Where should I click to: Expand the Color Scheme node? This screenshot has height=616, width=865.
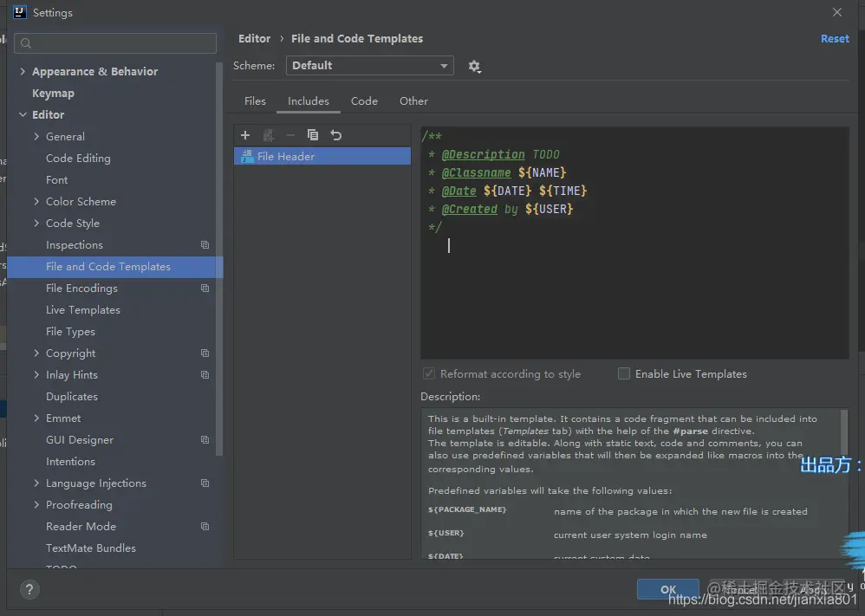tap(36, 201)
